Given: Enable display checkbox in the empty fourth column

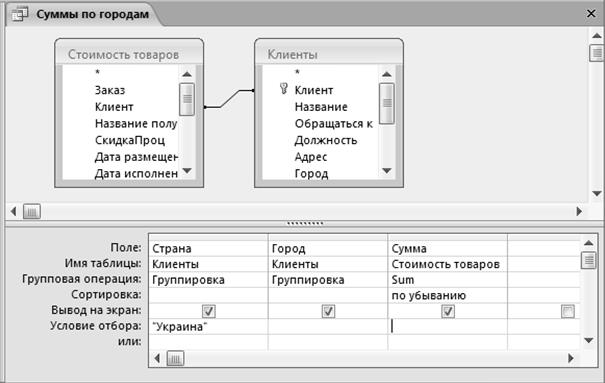Looking at the screenshot, I should (x=568, y=311).
